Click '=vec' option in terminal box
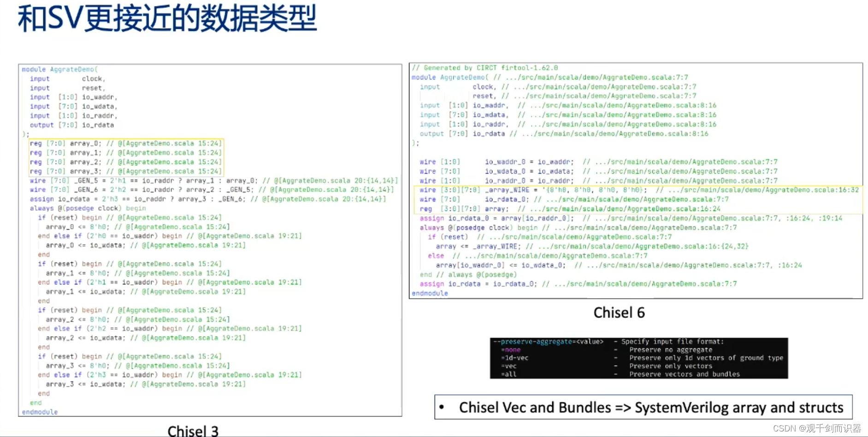868x437 pixels. tap(509, 366)
